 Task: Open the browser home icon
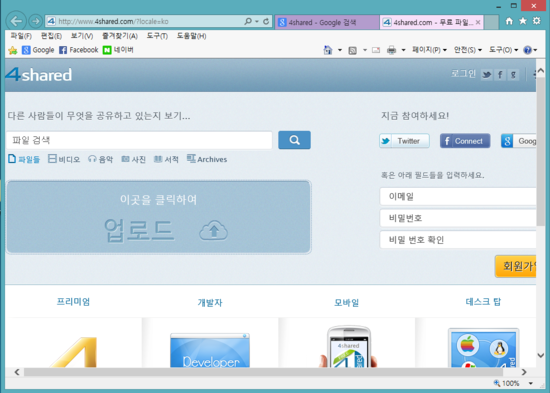click(509, 21)
